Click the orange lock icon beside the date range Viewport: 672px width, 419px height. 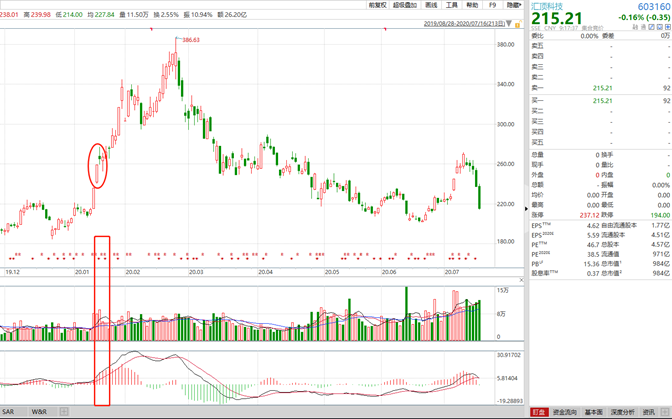click(518, 25)
